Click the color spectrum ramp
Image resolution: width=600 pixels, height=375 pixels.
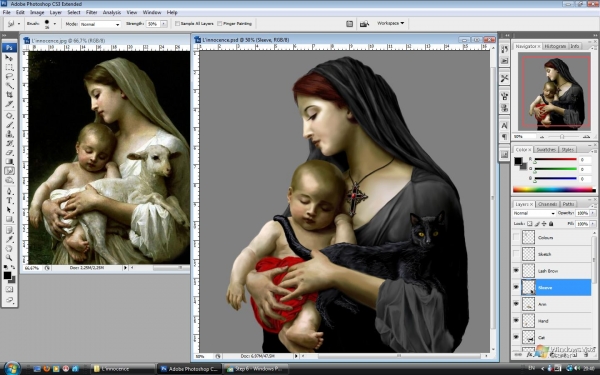554,189
